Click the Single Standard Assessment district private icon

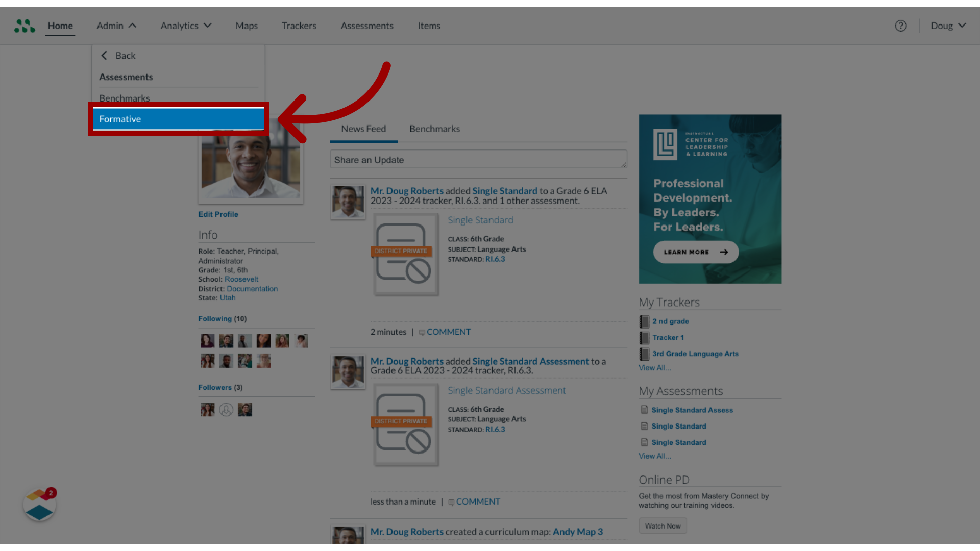401,422
